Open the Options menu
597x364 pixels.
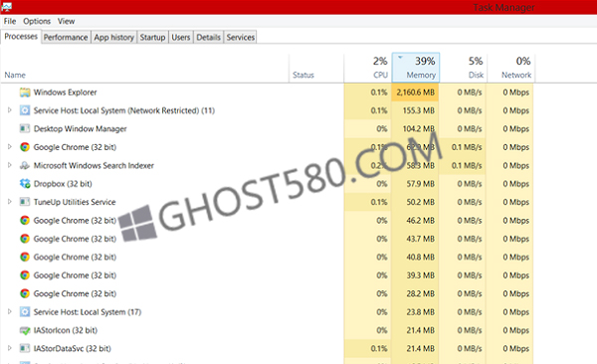(37, 21)
